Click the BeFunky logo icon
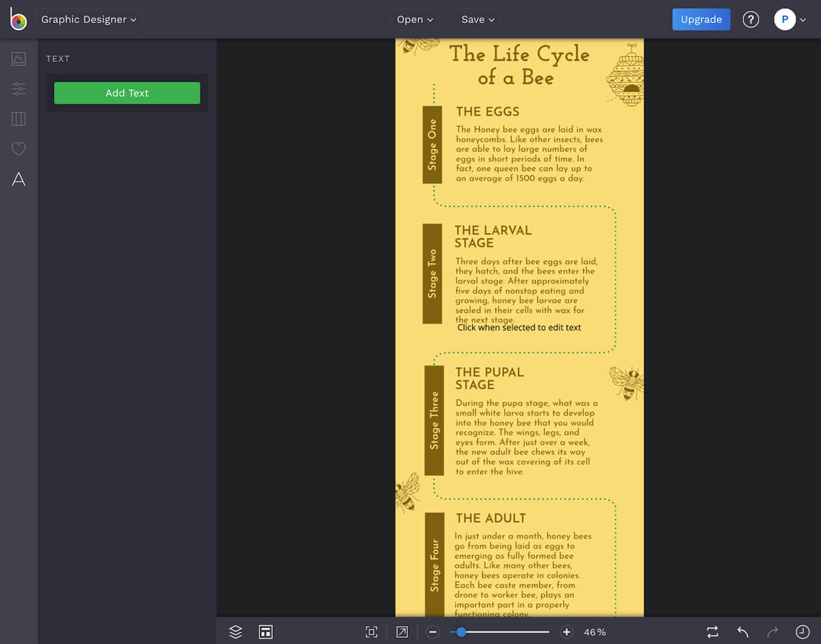The height and width of the screenshot is (644, 821). 18,19
